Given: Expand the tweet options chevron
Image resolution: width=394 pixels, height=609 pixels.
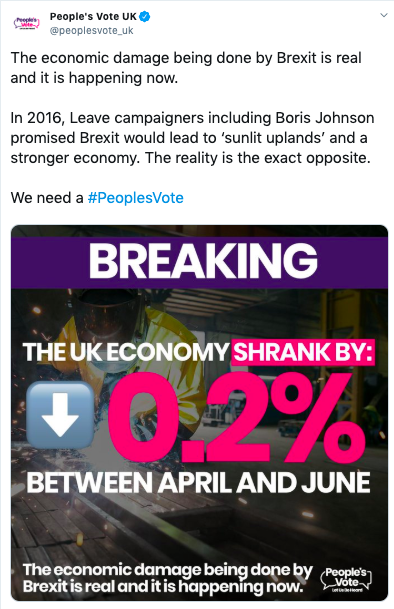Looking at the screenshot, I should pos(384,16).
